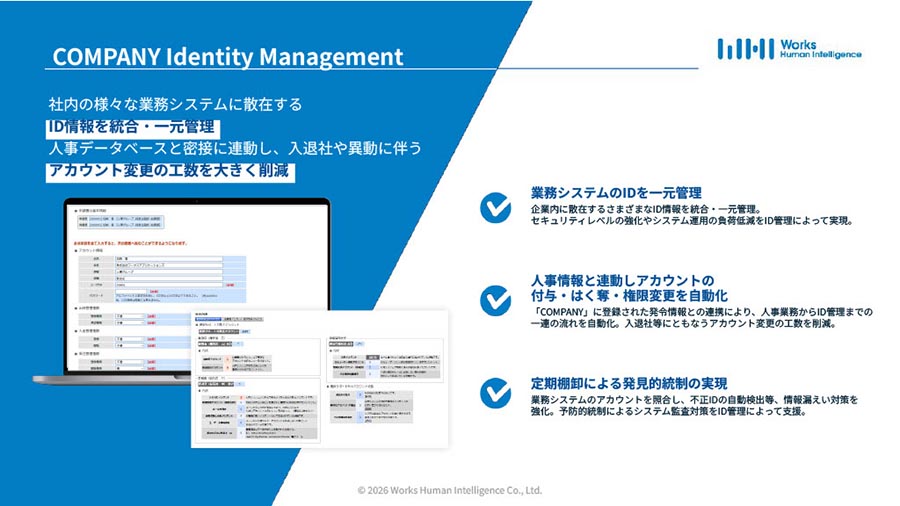Select the COMPANY Identity Management title

pos(228,56)
